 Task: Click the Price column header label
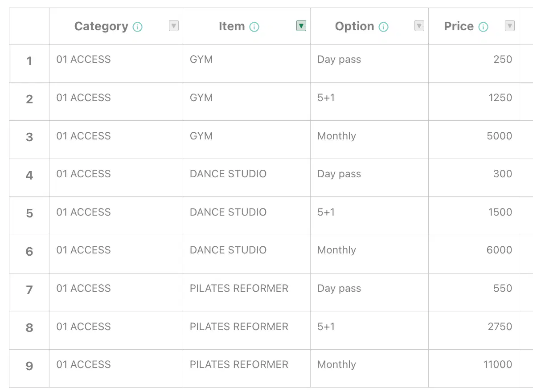click(459, 26)
